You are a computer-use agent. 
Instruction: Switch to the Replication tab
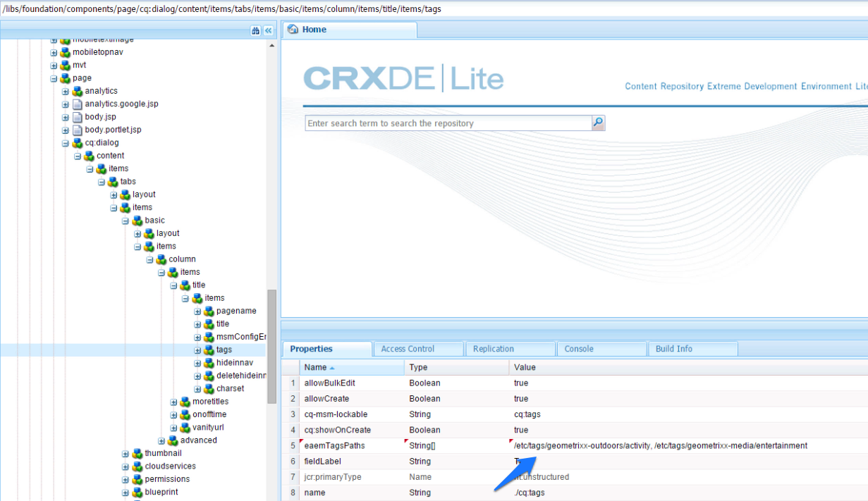(510, 349)
